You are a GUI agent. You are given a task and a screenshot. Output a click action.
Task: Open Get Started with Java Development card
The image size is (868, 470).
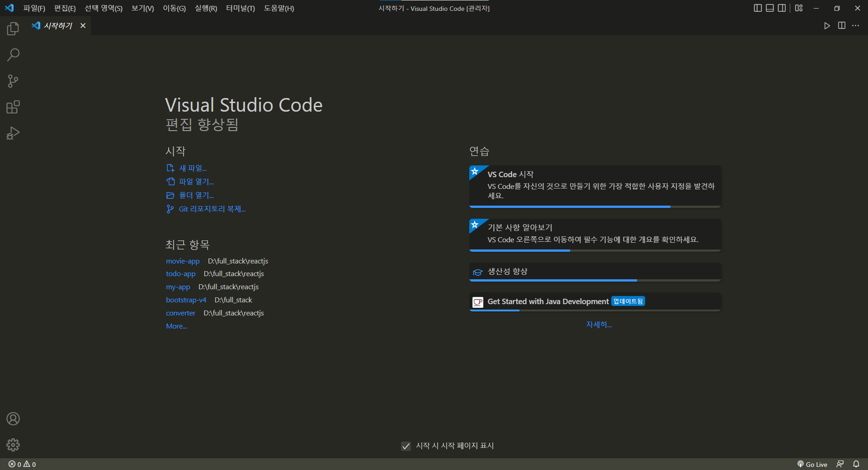pyautogui.click(x=595, y=302)
